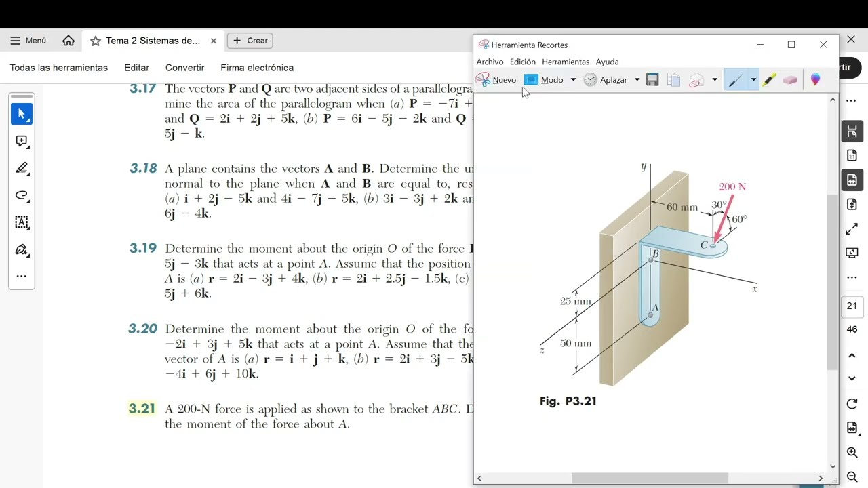Image resolution: width=868 pixels, height=488 pixels.
Task: Select the yellow highlighter in Snipping Tool
Action: 769,80
